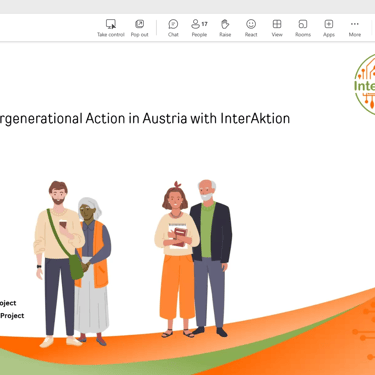Click the Take control icon
This screenshot has width=375, height=375.
[111, 24]
